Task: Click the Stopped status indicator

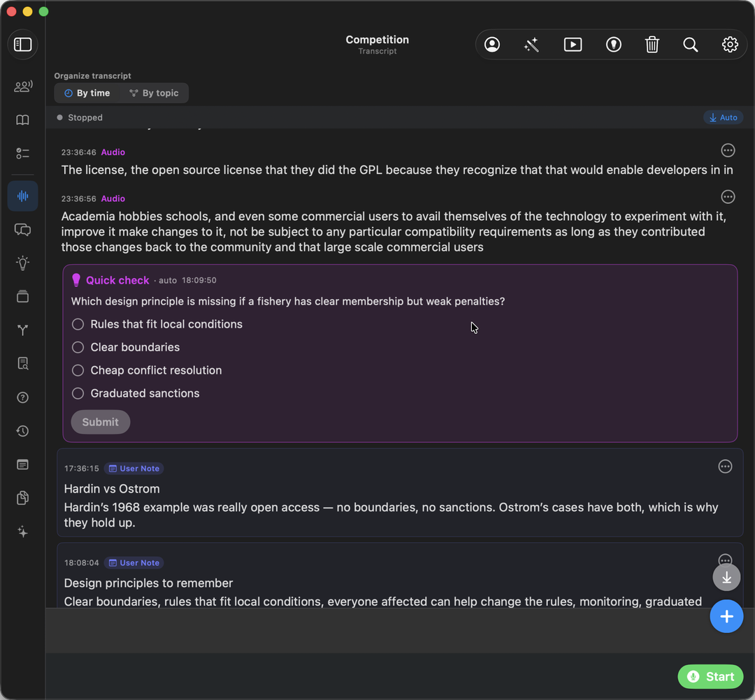Action: coord(80,117)
